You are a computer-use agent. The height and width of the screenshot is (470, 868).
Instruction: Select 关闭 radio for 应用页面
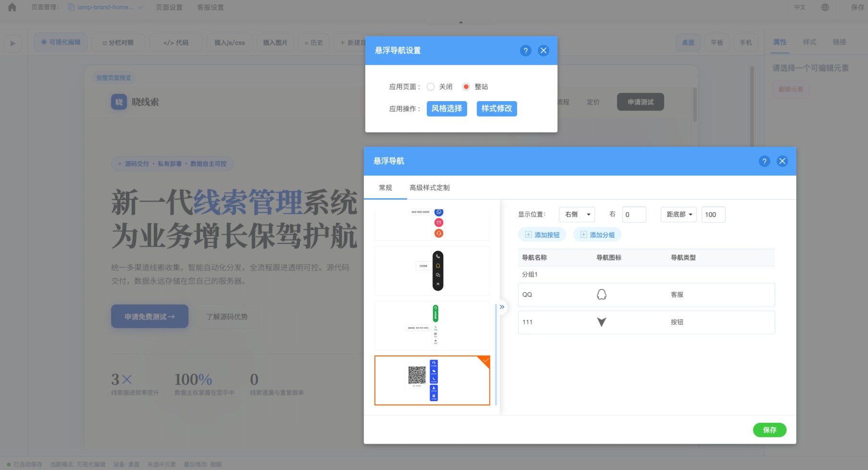tap(431, 87)
